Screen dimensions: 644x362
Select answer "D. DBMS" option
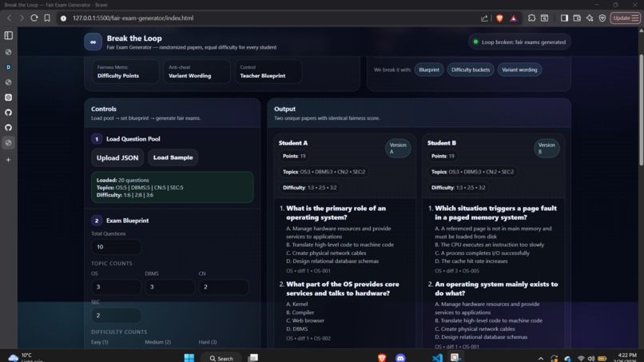pyautogui.click(x=297, y=328)
